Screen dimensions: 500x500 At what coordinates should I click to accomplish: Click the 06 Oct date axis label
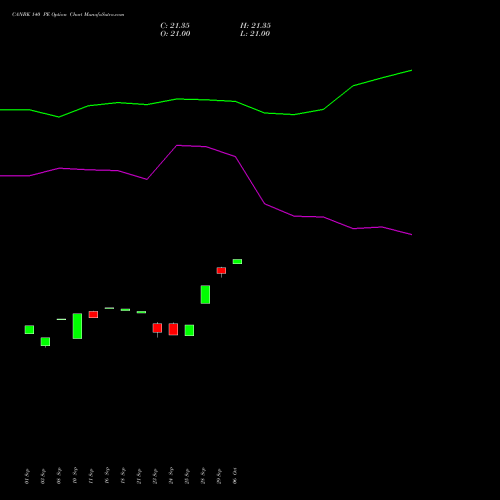coord(235,476)
